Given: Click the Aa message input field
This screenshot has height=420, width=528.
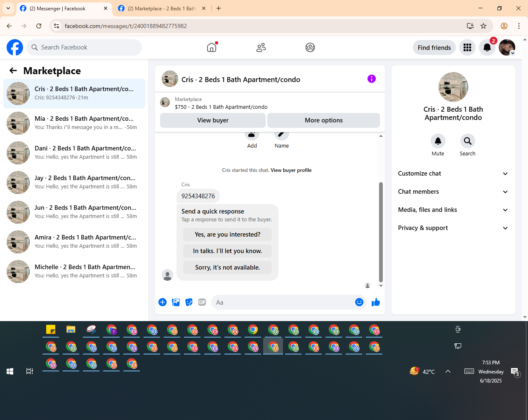Looking at the screenshot, I should click(x=283, y=302).
